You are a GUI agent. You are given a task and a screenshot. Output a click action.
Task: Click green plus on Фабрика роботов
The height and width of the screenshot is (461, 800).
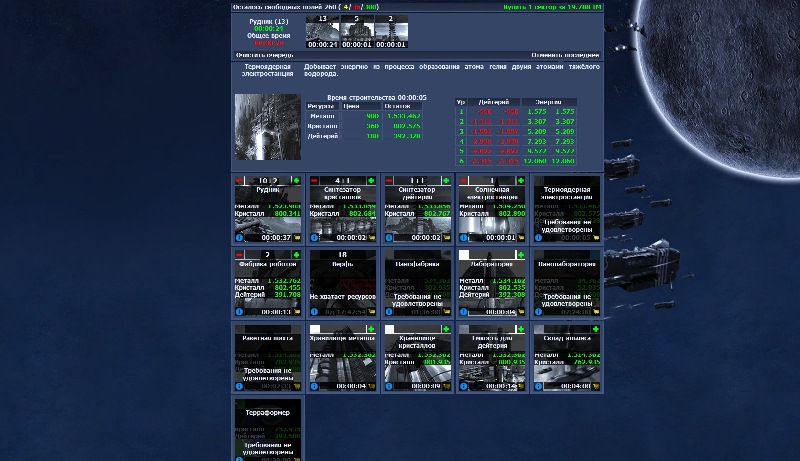point(297,255)
